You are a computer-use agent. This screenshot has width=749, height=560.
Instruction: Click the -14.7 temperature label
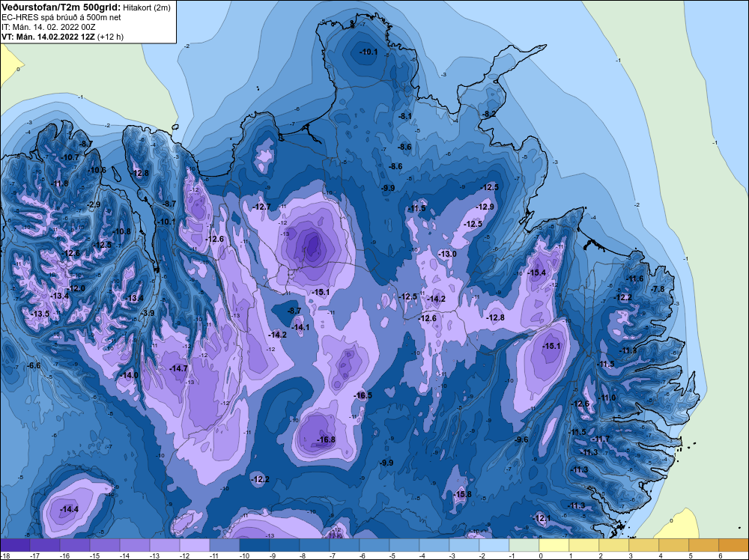pyautogui.click(x=178, y=368)
